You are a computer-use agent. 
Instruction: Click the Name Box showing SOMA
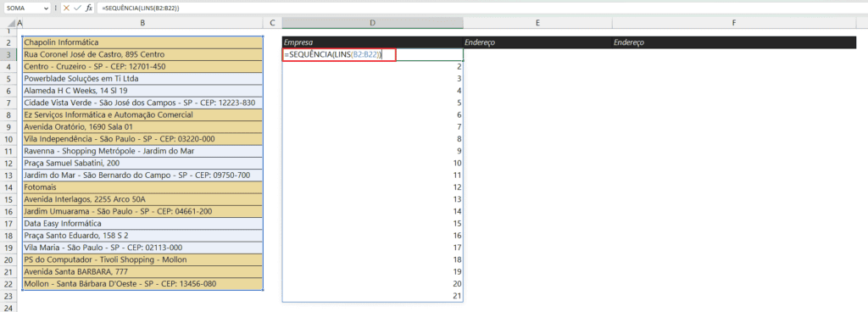click(x=22, y=8)
